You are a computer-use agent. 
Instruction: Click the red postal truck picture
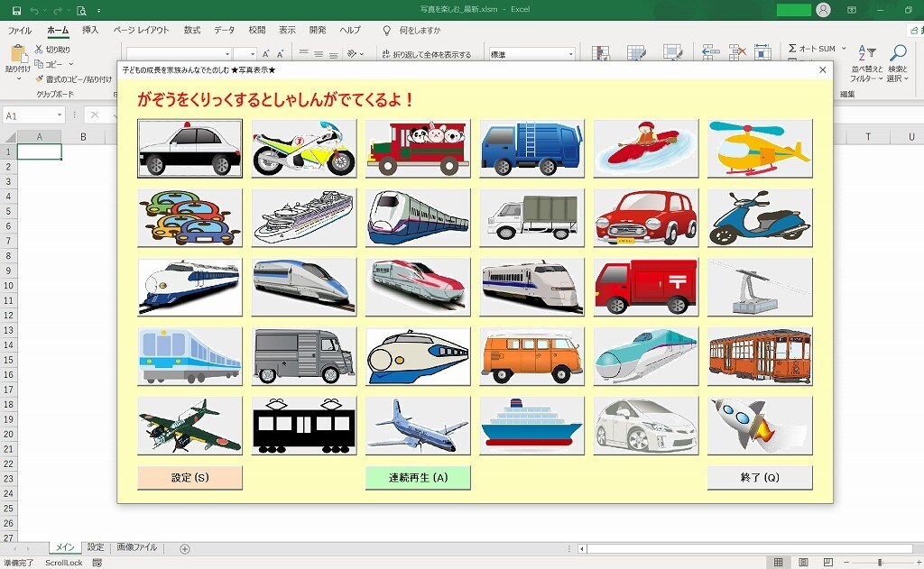[646, 287]
